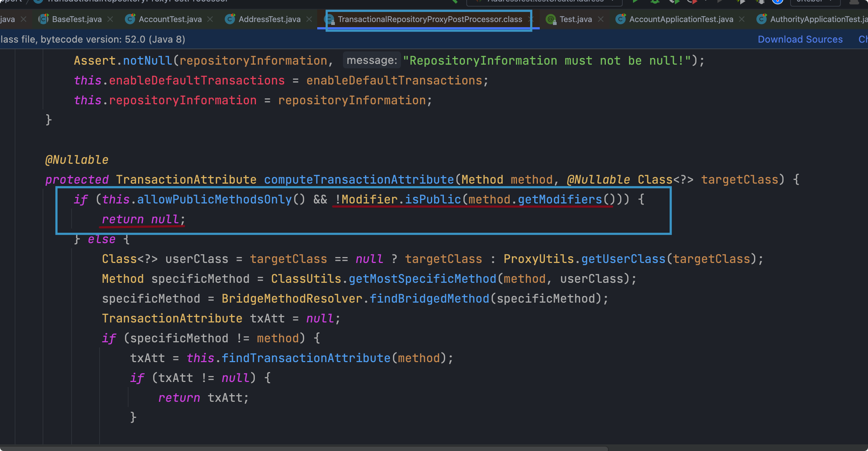Close the Test.java tab
This screenshot has height=451, width=868.
pos(601,19)
